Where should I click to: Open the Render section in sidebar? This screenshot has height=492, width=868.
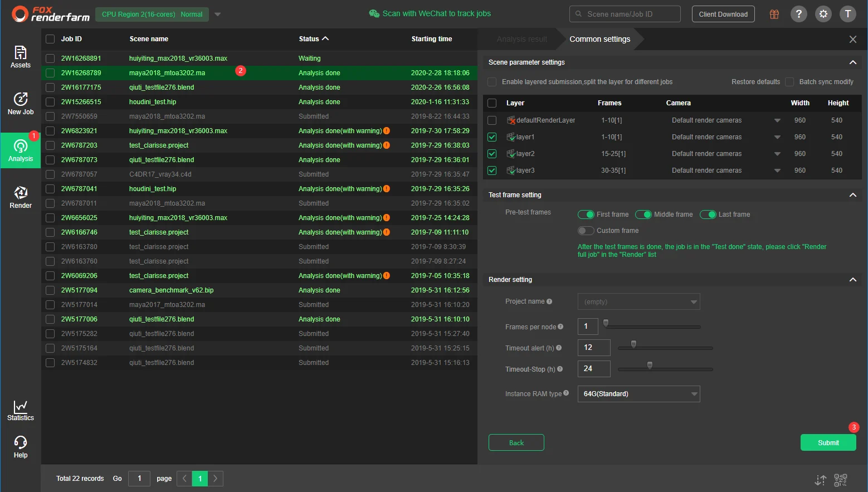tap(21, 197)
